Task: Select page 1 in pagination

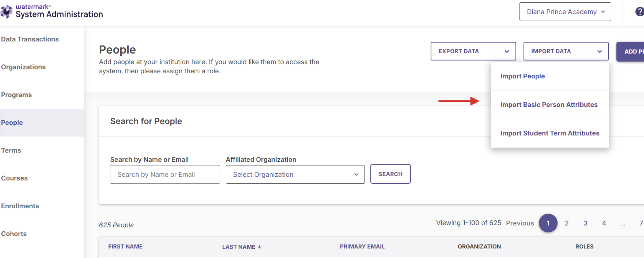Action: (x=548, y=223)
